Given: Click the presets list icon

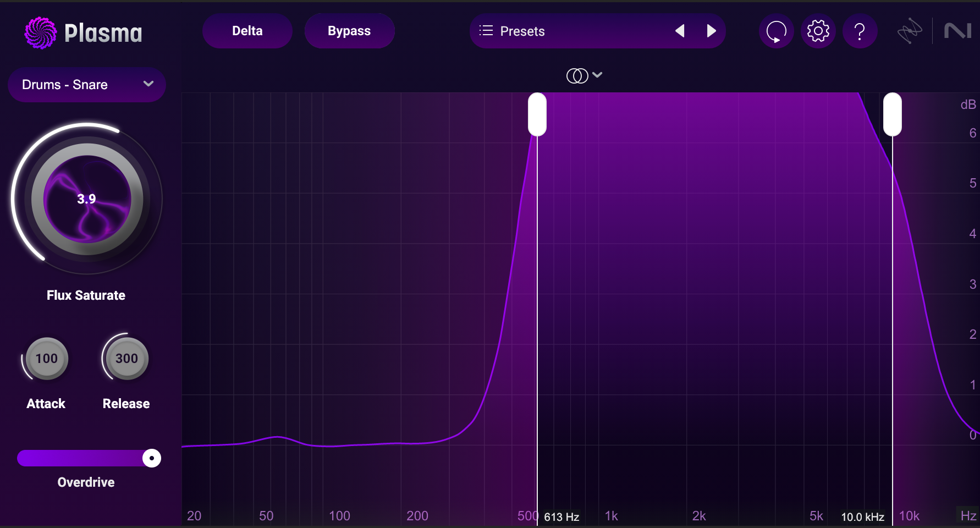Looking at the screenshot, I should [486, 31].
